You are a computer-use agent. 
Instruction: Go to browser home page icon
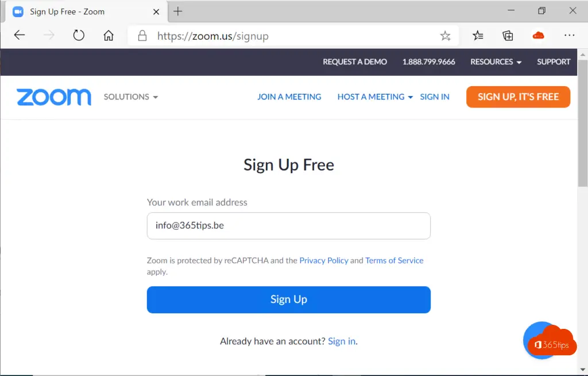click(109, 36)
